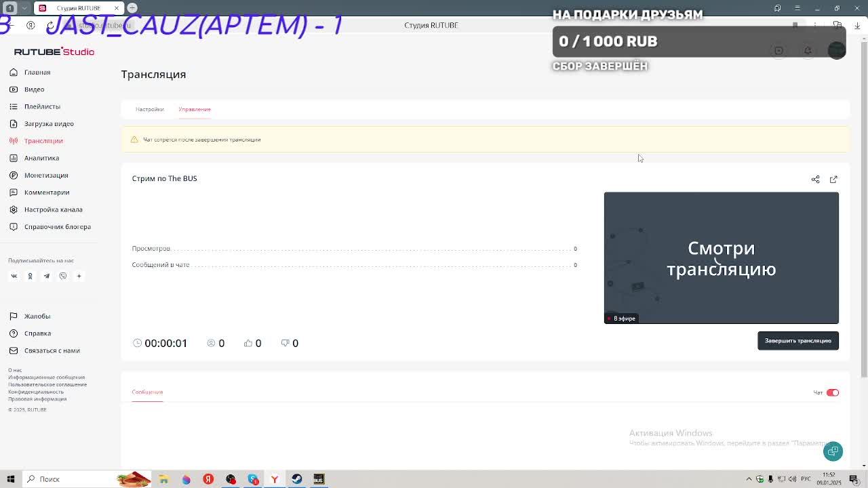Open stream in new window icon

click(833, 180)
